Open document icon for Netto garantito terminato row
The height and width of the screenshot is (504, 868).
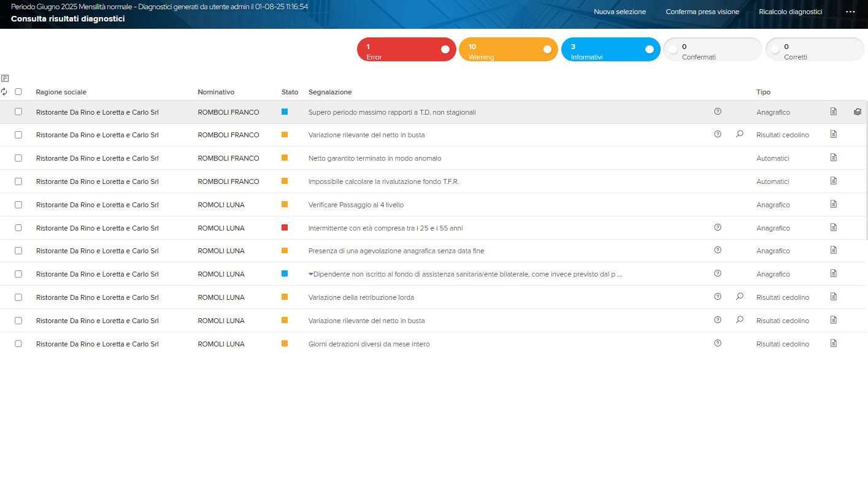[833, 158]
